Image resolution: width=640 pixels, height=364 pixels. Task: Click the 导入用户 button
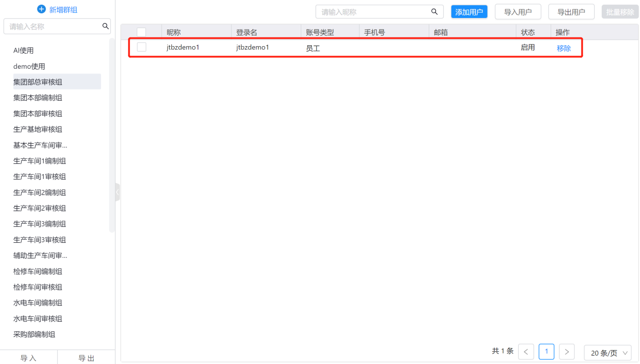(x=518, y=12)
